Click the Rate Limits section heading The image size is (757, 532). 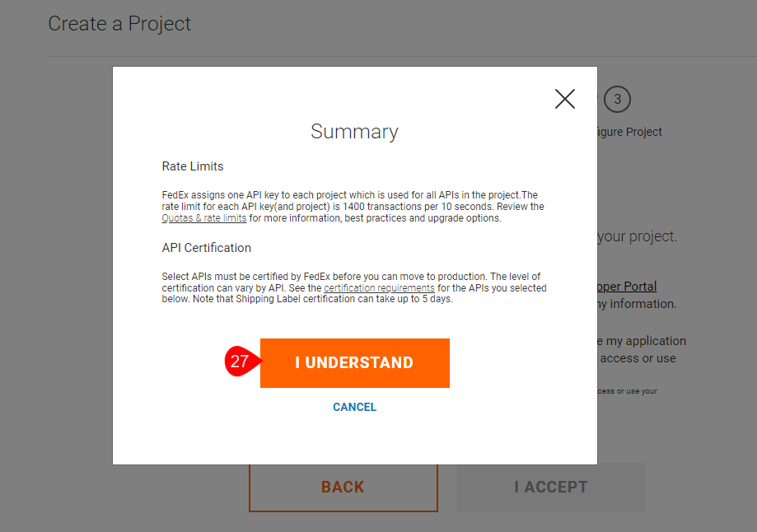[193, 166]
